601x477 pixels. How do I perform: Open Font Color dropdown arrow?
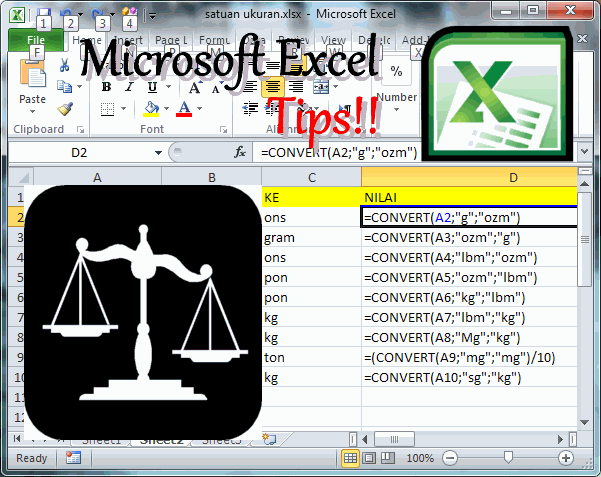199,109
